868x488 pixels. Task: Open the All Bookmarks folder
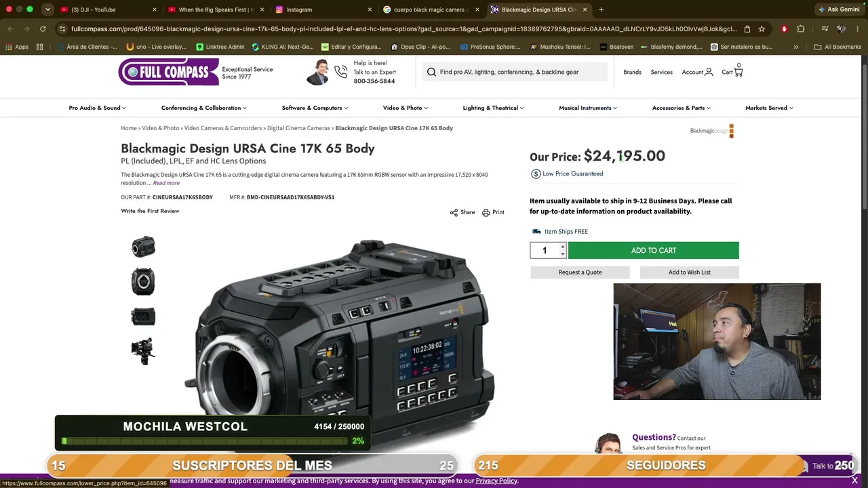coord(837,47)
